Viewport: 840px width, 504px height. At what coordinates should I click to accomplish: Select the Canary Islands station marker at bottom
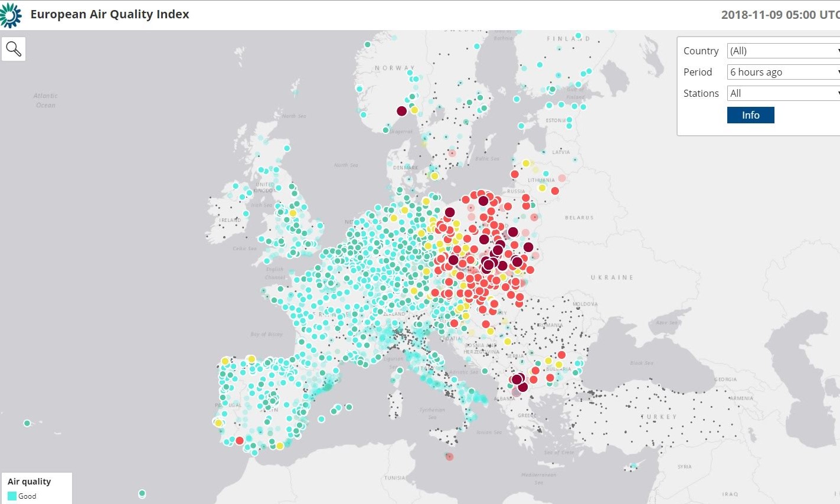[x=142, y=493]
